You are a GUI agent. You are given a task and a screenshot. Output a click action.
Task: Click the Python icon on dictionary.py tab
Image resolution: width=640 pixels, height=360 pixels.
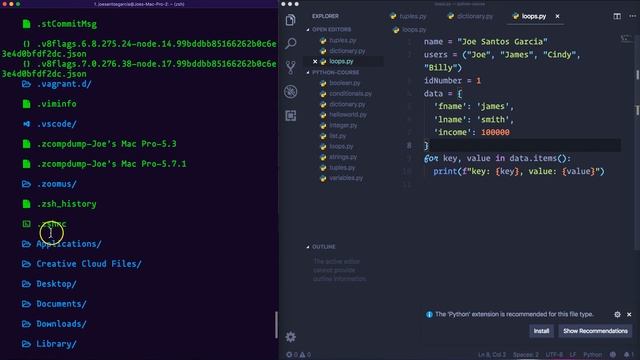point(451,16)
